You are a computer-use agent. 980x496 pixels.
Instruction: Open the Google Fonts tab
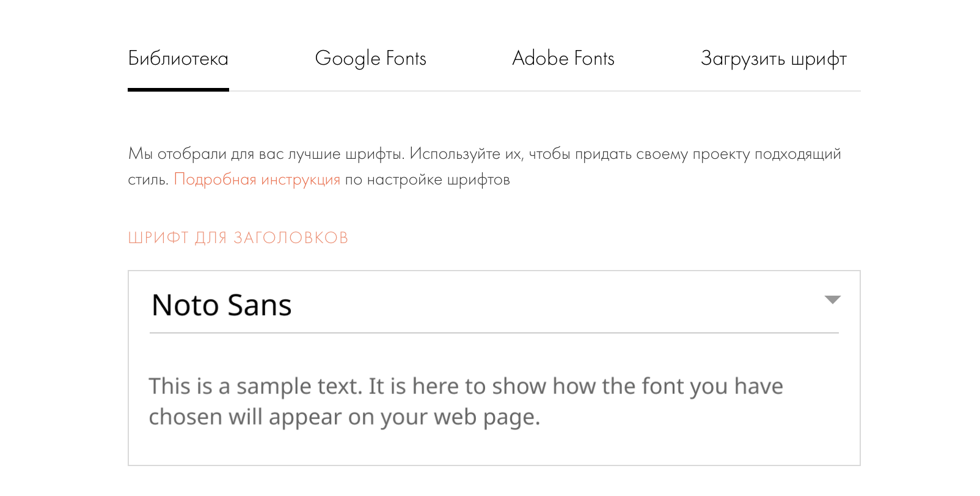370,59
